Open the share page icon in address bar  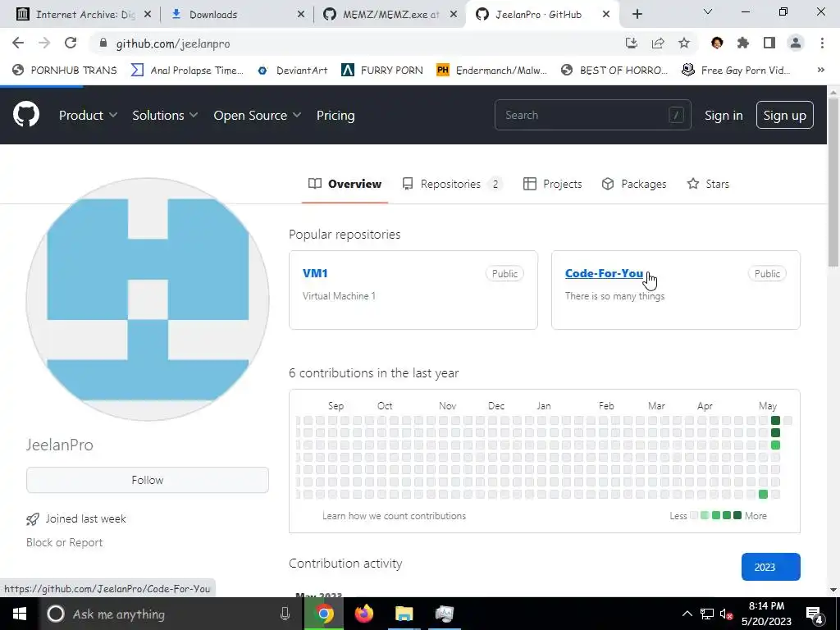(x=658, y=43)
